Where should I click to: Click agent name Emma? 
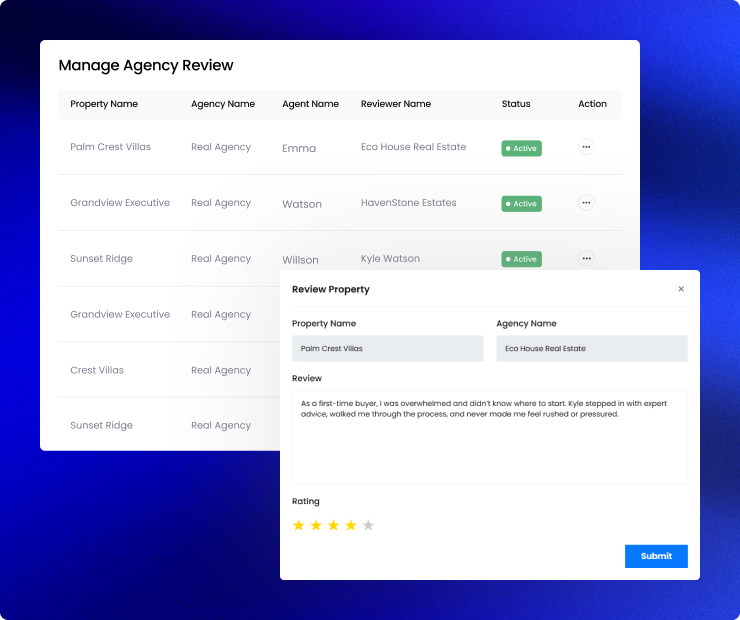point(299,148)
